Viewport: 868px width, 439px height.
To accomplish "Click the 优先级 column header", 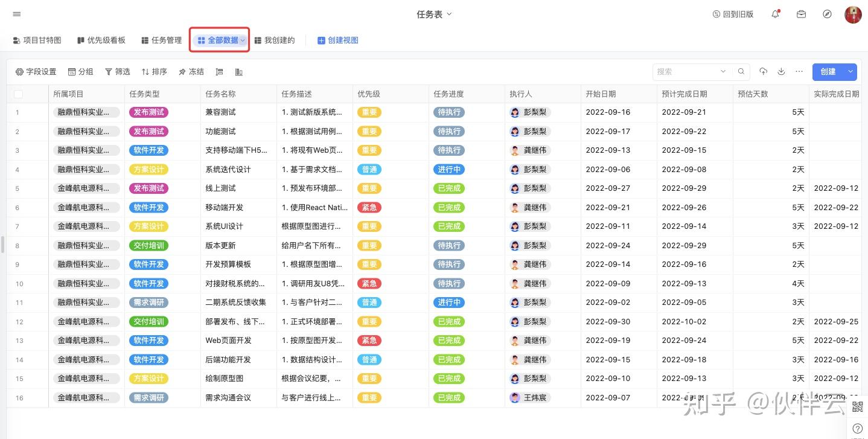I will [x=391, y=94].
